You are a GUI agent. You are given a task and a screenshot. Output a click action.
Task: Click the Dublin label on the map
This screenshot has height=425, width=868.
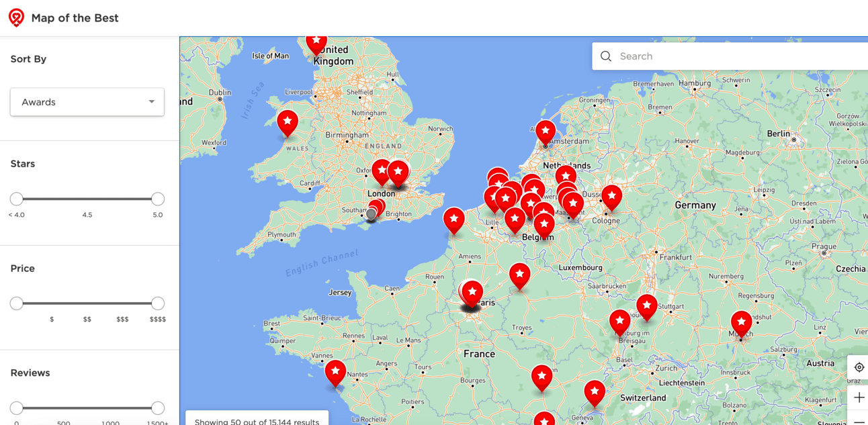point(220,93)
